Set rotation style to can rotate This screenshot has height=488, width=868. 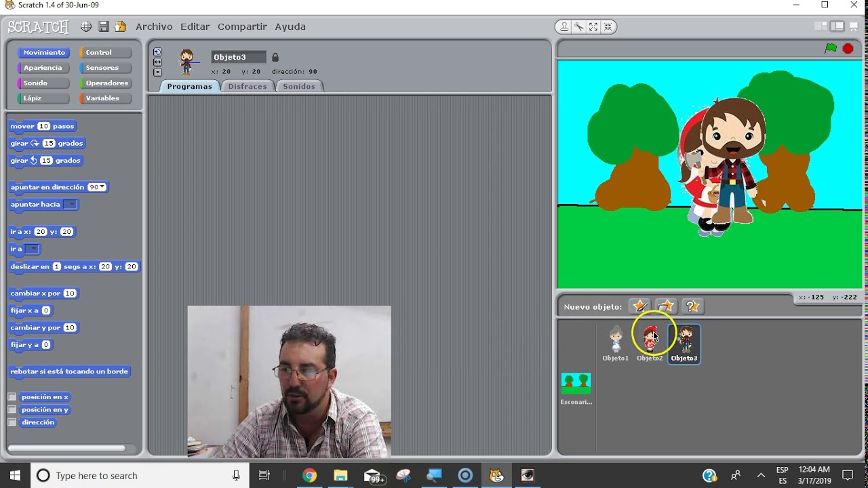[157, 52]
